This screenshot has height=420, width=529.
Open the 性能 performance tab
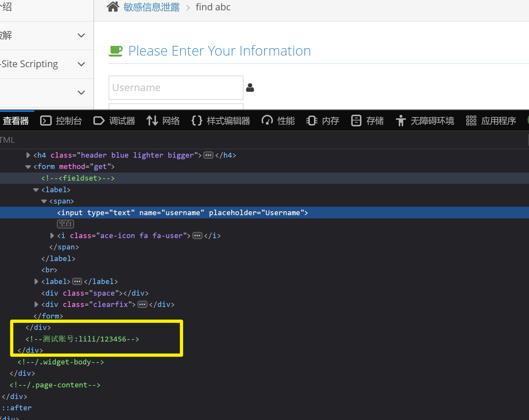point(286,121)
